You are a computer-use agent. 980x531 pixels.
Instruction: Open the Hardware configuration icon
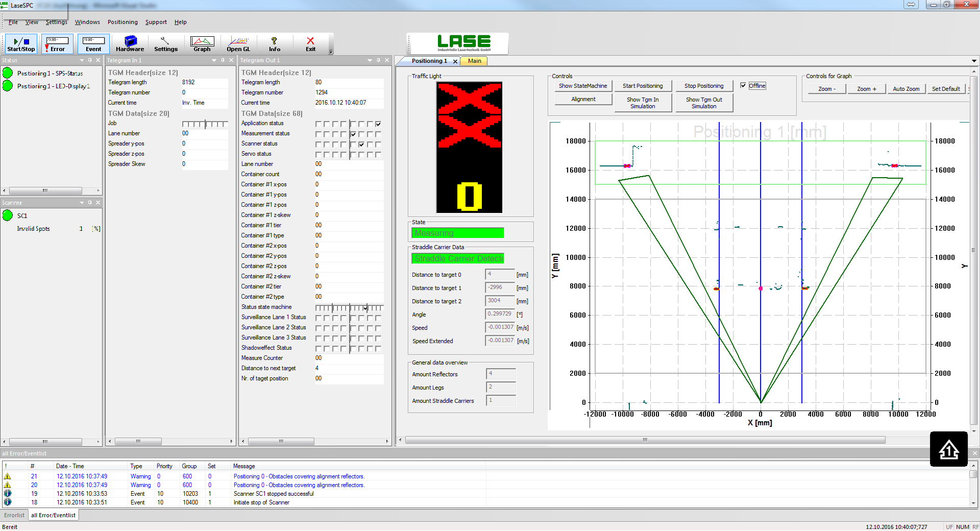(x=130, y=43)
